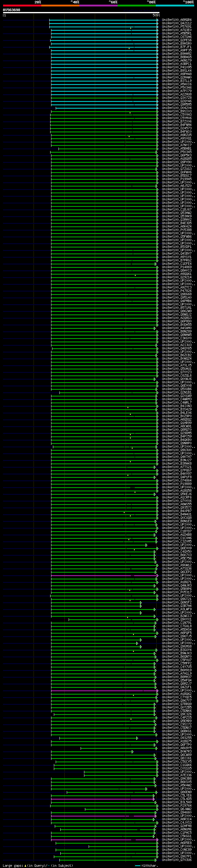
Task: Click the UniRef100_Q95140 label
Action: point(176,297)
